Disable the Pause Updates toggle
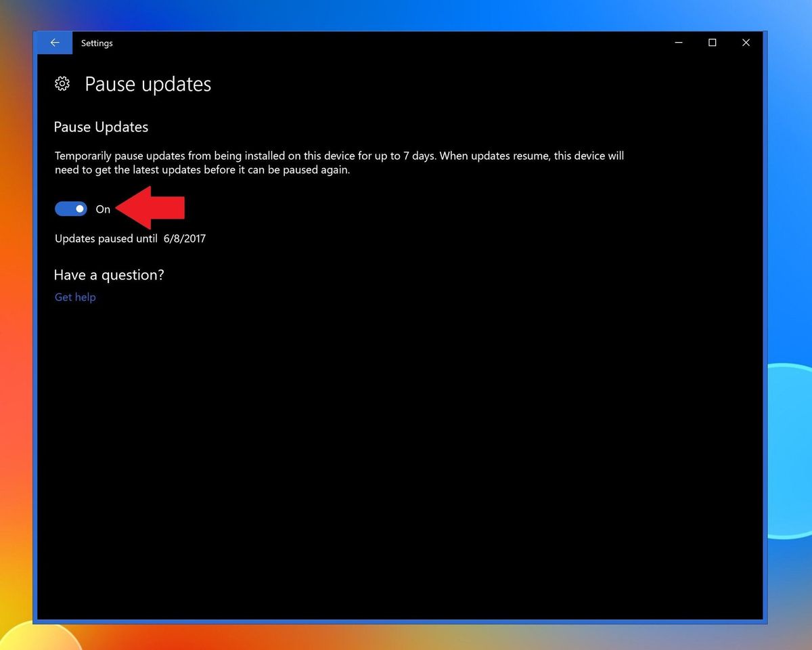This screenshot has height=650, width=812. click(71, 209)
